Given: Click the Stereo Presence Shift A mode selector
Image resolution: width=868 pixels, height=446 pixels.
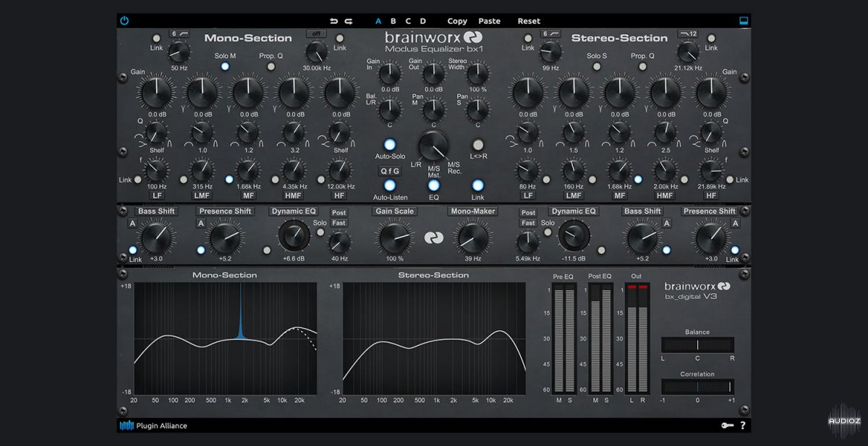Looking at the screenshot, I should (x=735, y=224).
